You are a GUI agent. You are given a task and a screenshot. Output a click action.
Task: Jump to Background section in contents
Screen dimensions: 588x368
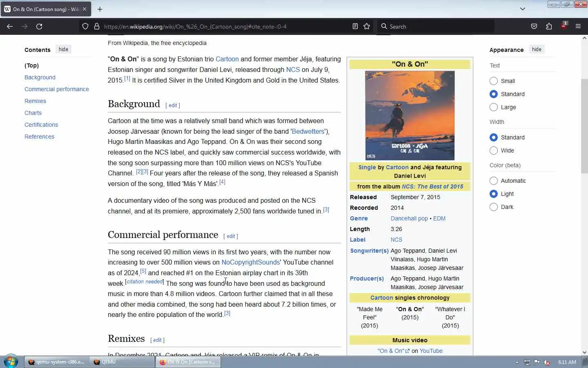(x=40, y=77)
